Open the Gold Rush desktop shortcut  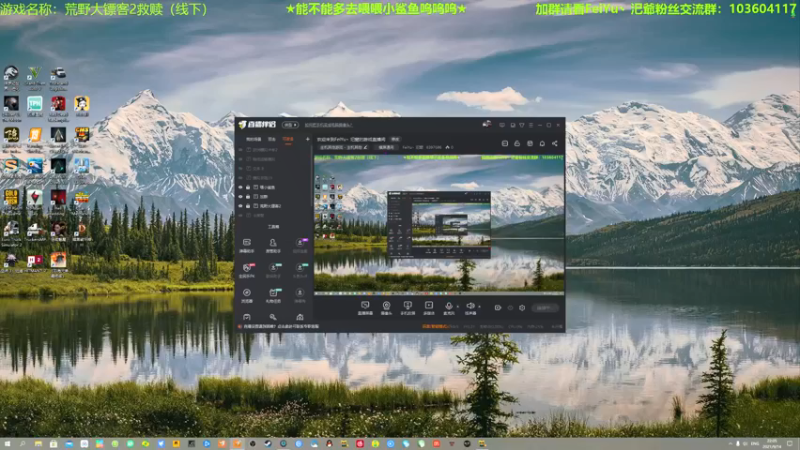pos(11,201)
